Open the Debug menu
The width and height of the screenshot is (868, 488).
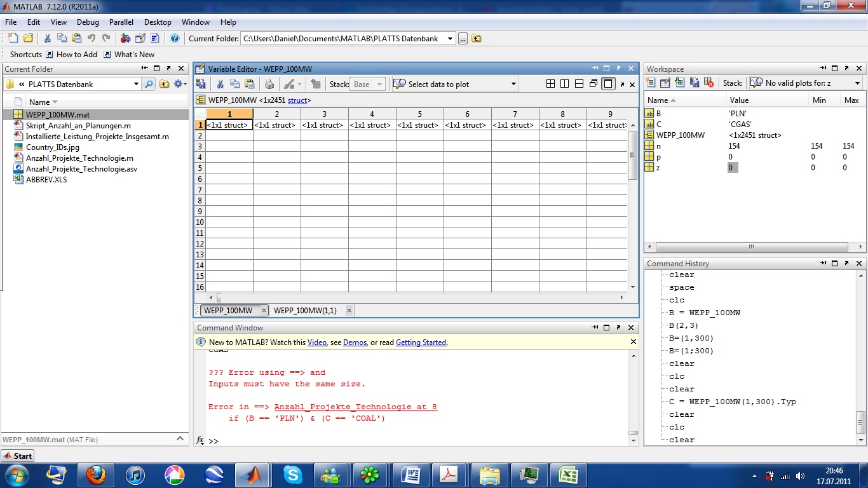point(88,22)
